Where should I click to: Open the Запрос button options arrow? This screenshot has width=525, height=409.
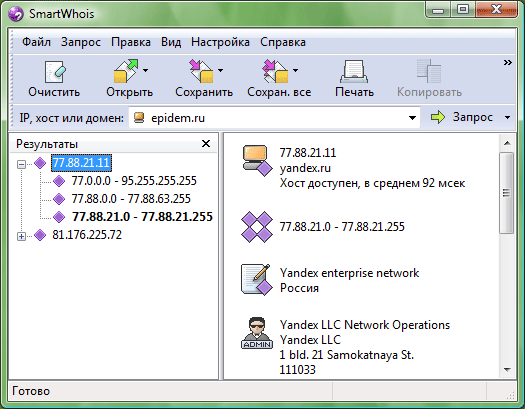click(507, 117)
